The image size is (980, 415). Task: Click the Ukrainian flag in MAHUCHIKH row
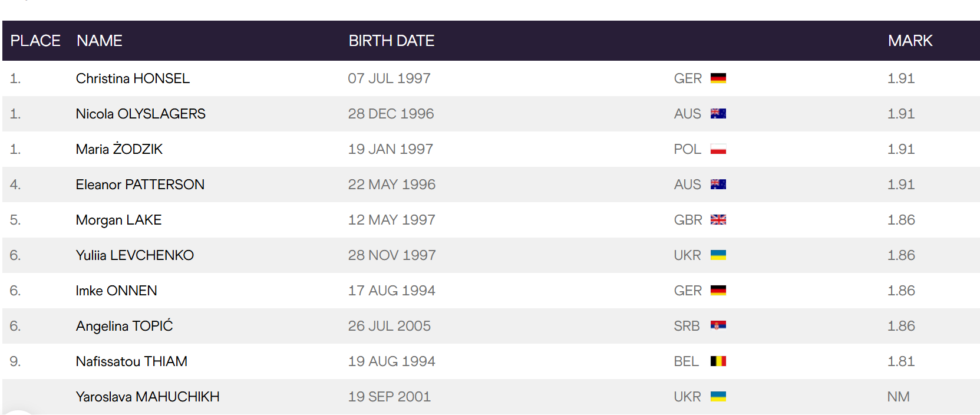[718, 397]
